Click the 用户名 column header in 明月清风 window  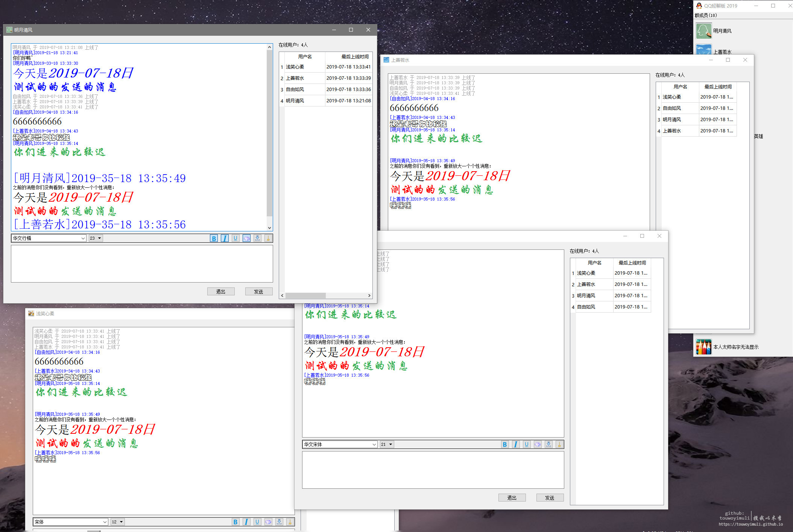[305, 57]
